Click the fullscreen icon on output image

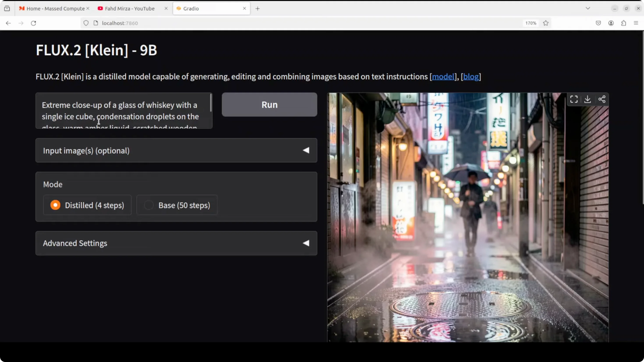tap(574, 99)
